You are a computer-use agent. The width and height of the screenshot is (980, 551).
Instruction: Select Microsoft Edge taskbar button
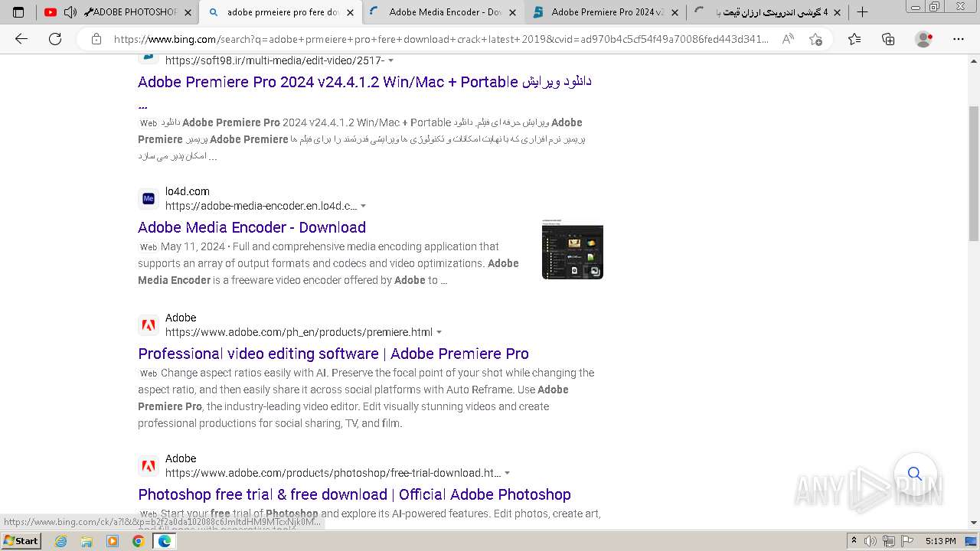164,541
